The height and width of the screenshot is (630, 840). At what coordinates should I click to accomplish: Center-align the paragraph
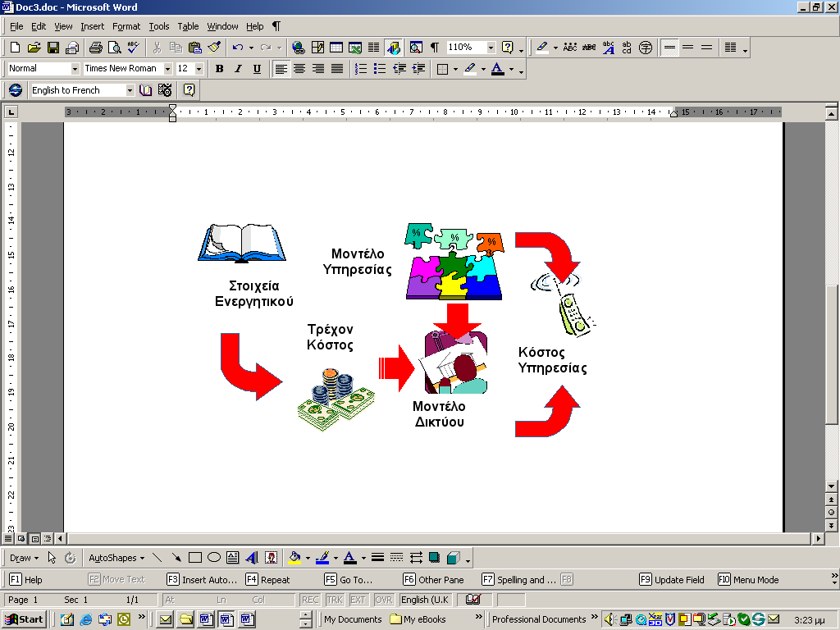click(299, 69)
